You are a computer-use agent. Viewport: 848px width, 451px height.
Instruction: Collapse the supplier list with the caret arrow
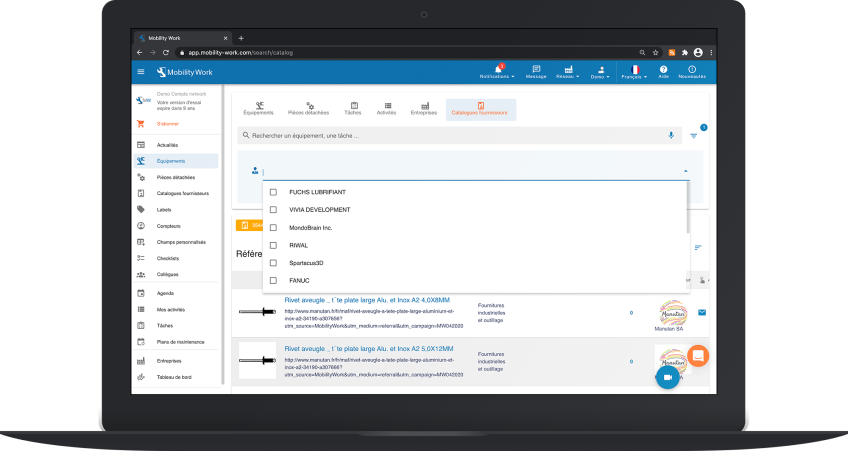(686, 171)
